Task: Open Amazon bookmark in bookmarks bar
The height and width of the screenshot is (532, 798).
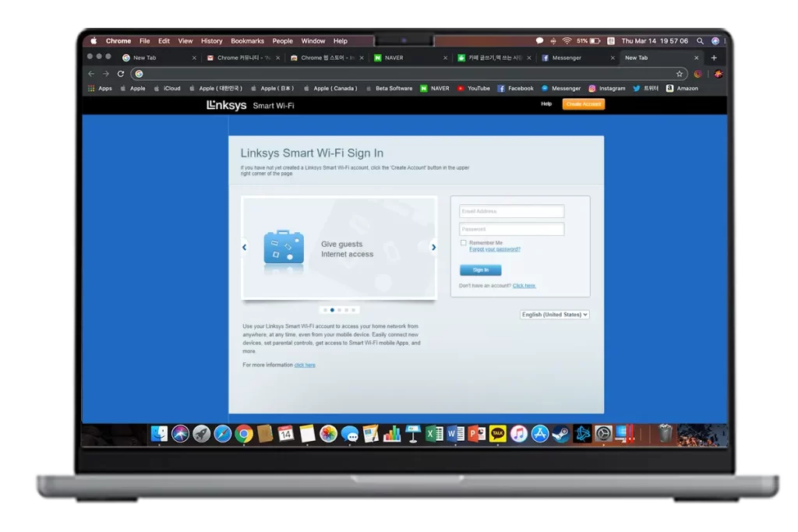Action: pyautogui.click(x=682, y=89)
